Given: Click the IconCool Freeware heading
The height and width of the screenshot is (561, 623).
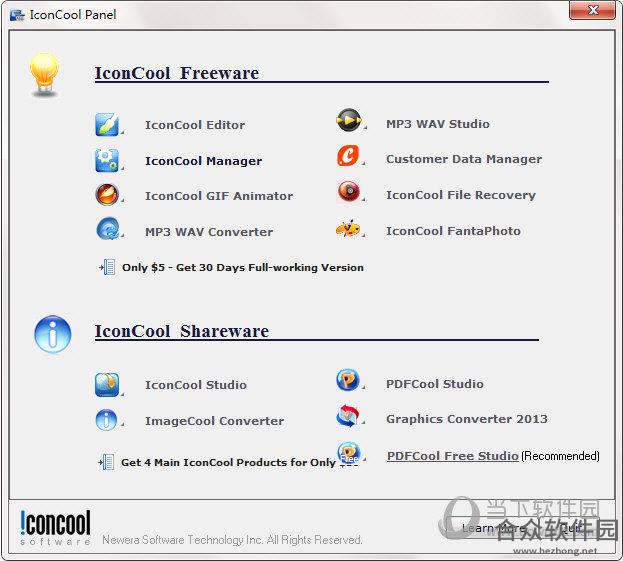Looking at the screenshot, I should (176, 73).
